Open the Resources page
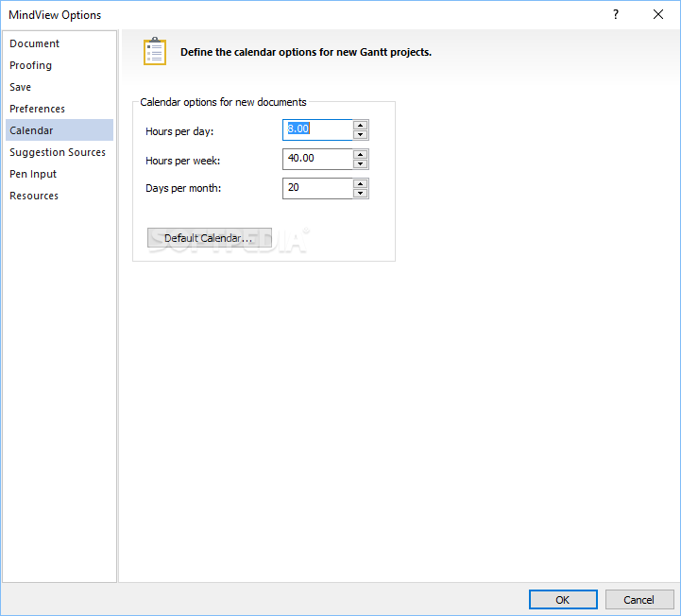 [60, 196]
